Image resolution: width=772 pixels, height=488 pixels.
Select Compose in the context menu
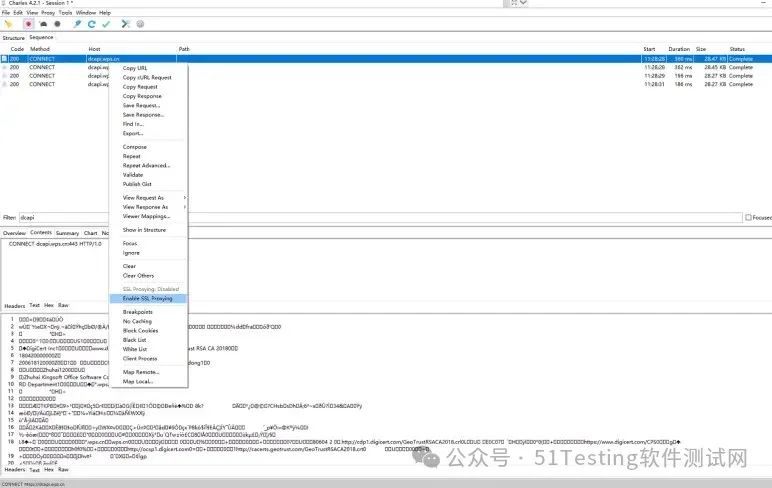point(135,147)
